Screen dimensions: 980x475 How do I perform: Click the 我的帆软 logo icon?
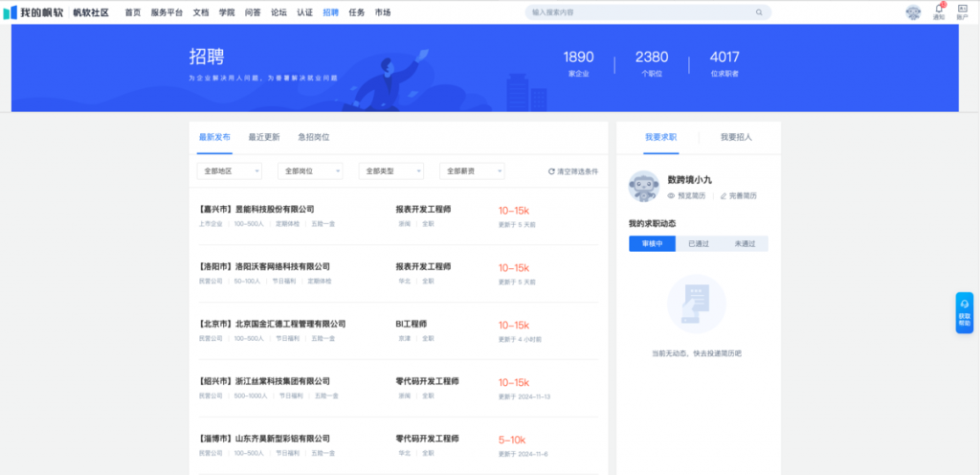click(x=11, y=12)
